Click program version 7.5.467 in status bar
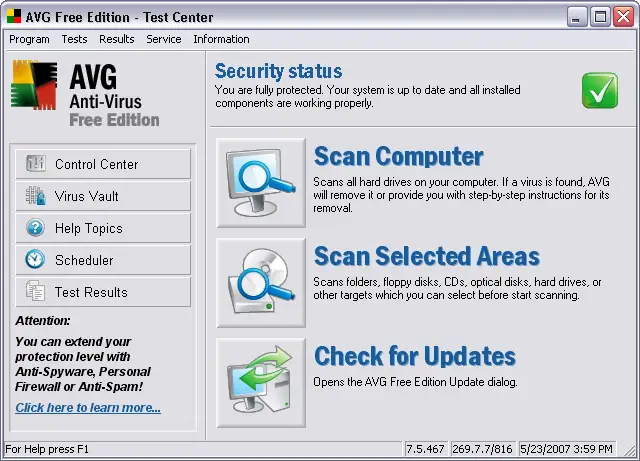The width and height of the screenshot is (640, 461). point(426,449)
